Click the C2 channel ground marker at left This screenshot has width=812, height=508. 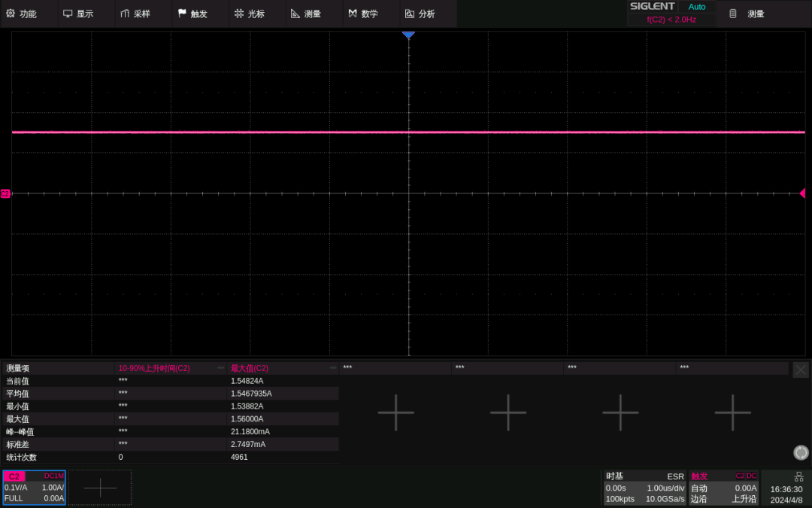[5, 193]
